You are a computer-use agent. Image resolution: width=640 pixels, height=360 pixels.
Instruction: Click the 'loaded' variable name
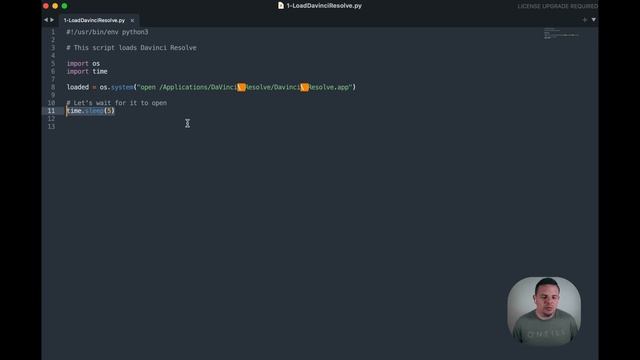click(x=78, y=87)
